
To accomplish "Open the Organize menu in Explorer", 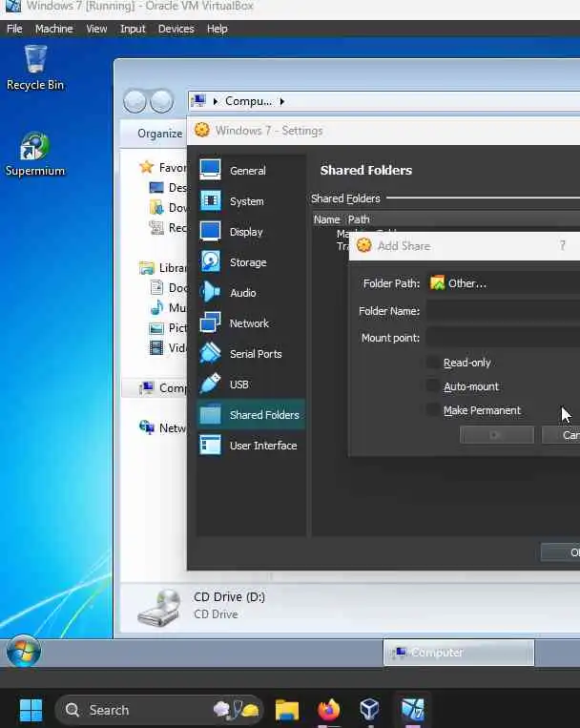I will pos(159,134).
